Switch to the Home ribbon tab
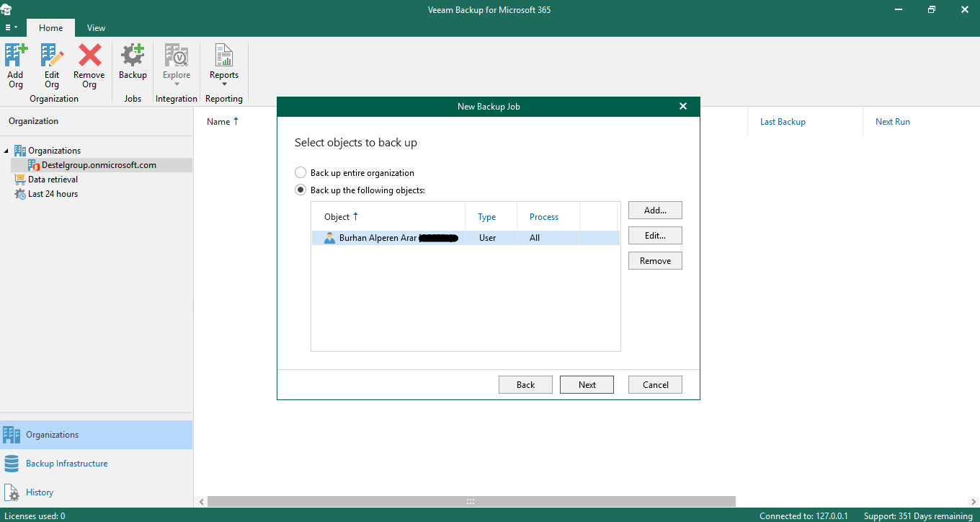 pyautogui.click(x=50, y=28)
